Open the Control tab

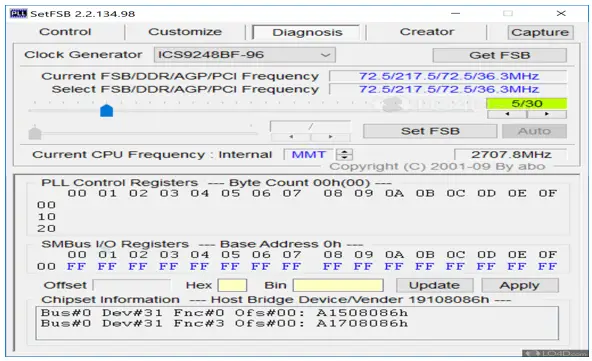pos(65,32)
